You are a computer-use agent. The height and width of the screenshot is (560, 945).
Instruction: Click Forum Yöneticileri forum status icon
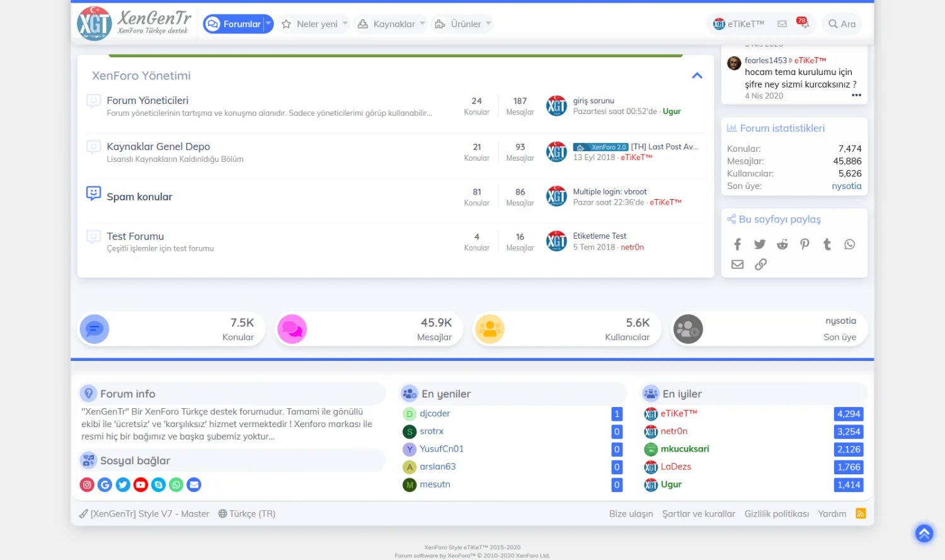pyautogui.click(x=93, y=101)
